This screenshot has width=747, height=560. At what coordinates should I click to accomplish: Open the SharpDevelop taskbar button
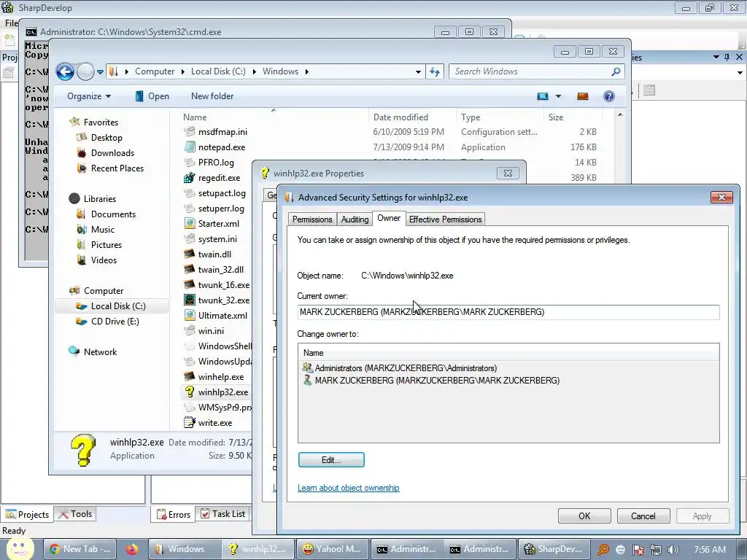pos(554,549)
